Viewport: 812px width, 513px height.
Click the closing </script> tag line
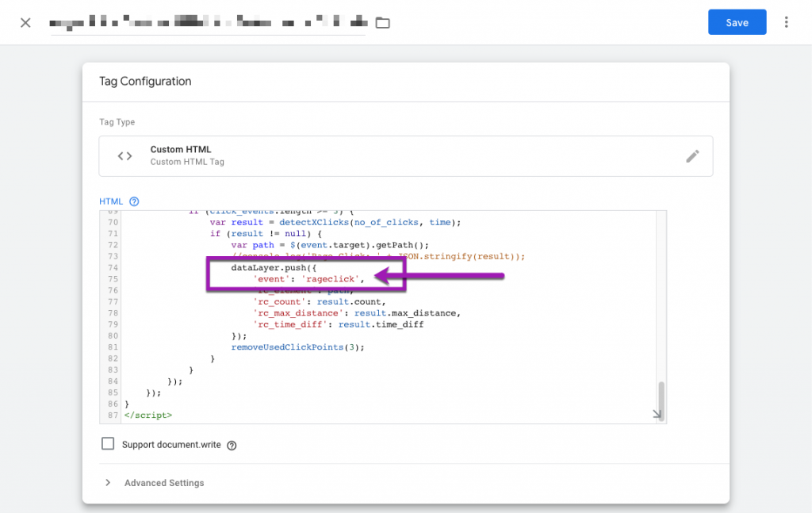pyautogui.click(x=148, y=415)
